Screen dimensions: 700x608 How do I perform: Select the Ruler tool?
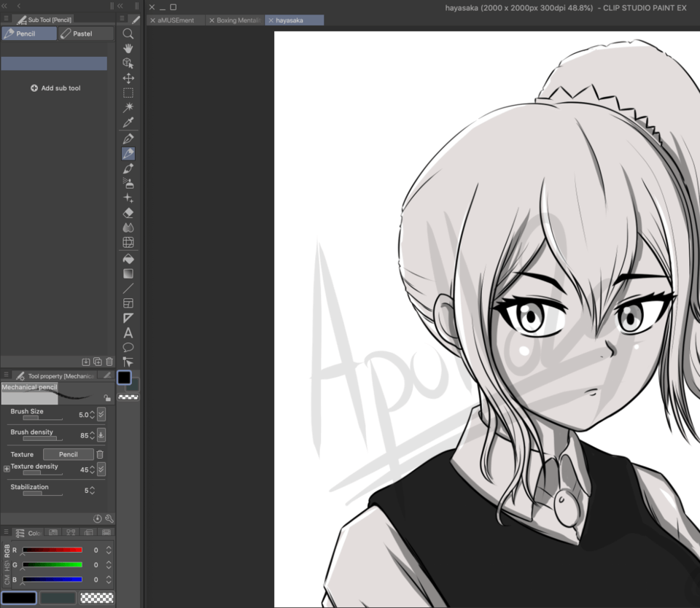coord(128,318)
